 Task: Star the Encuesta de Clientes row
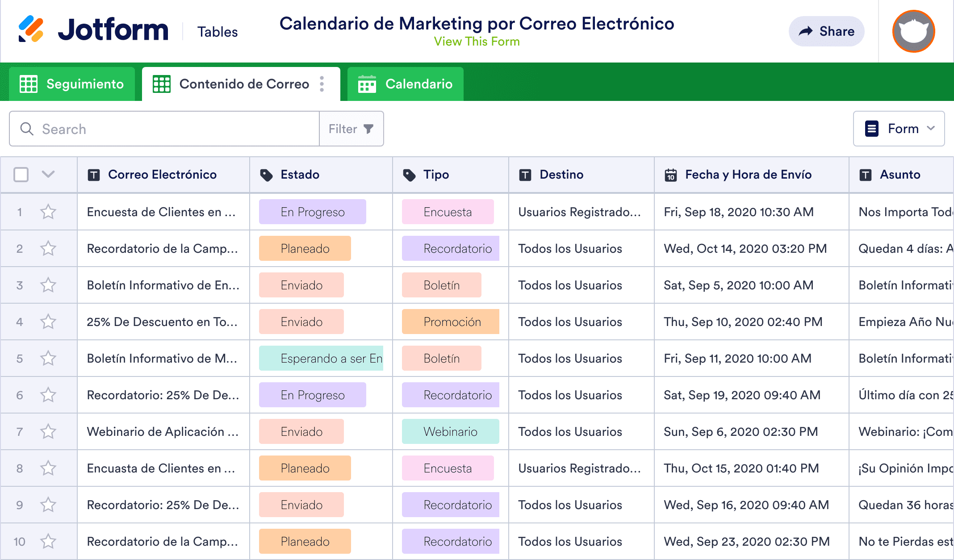click(48, 212)
